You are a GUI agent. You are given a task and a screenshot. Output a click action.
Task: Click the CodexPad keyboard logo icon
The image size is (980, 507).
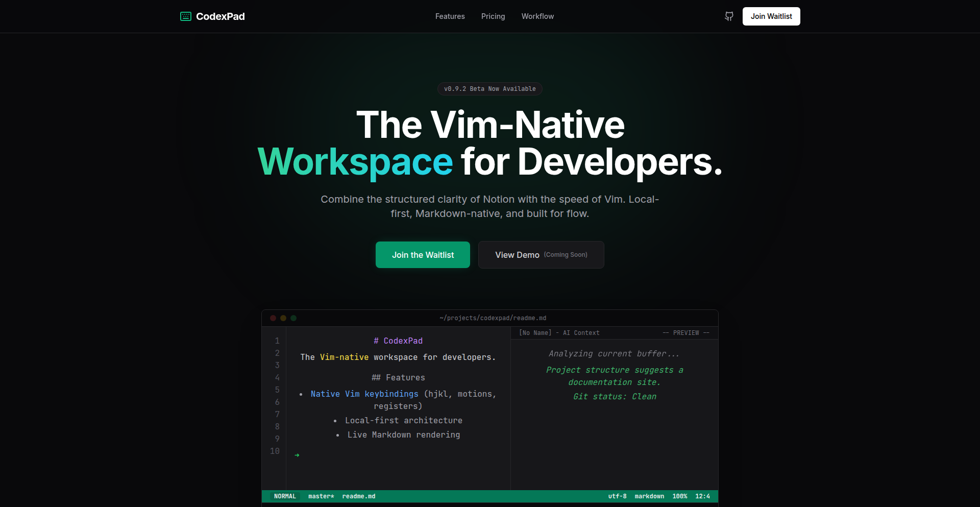pos(186,16)
